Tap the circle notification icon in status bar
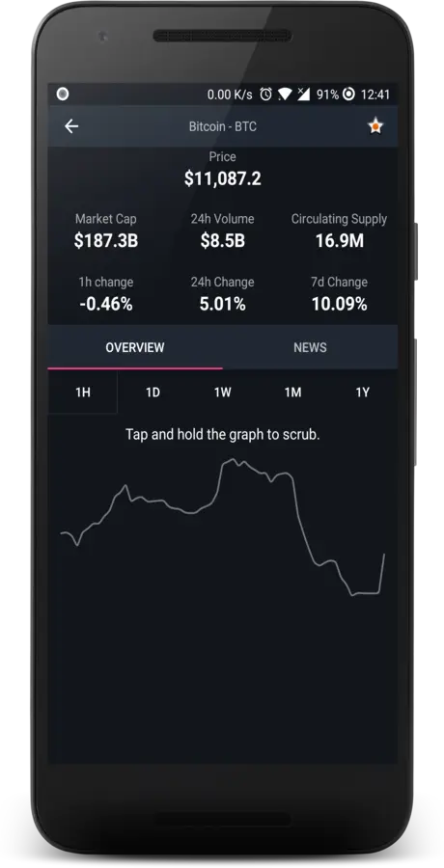 (x=63, y=95)
